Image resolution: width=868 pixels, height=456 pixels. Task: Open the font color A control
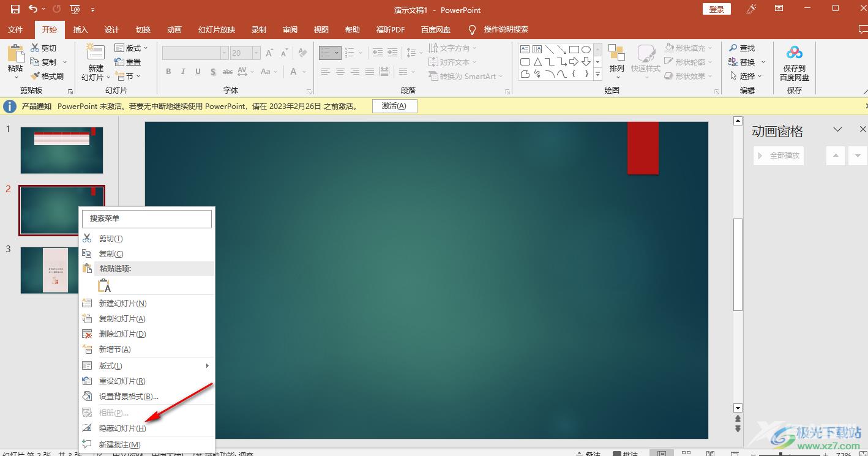point(294,72)
